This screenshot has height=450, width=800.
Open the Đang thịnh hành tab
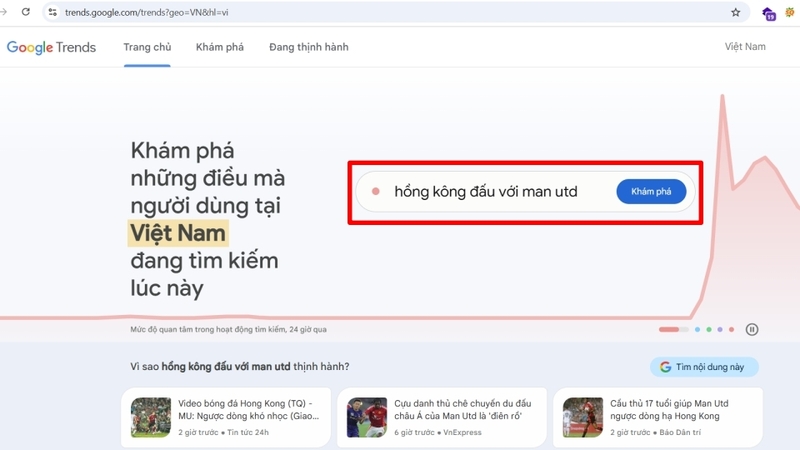click(309, 47)
